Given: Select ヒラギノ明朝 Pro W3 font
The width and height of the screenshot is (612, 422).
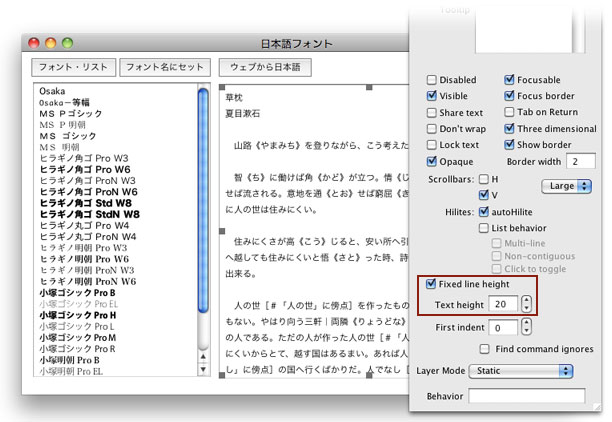Looking at the screenshot, I should [84, 248].
